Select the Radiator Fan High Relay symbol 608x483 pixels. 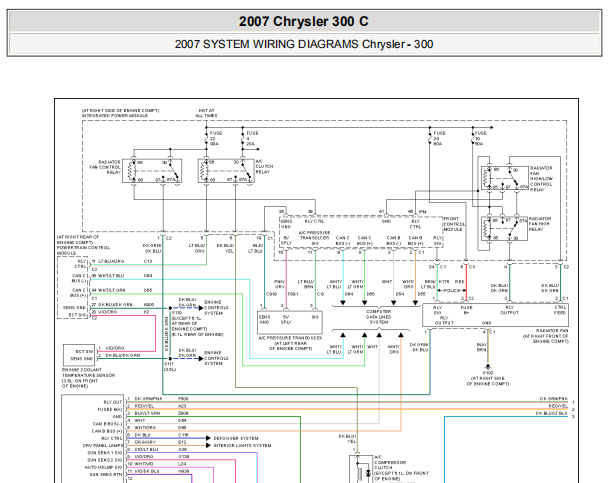[504, 229]
